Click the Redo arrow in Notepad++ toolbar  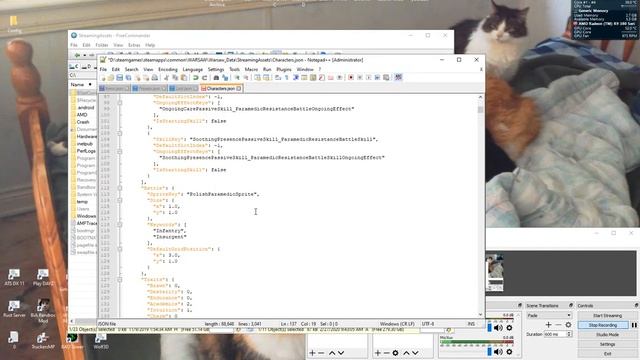[204, 78]
